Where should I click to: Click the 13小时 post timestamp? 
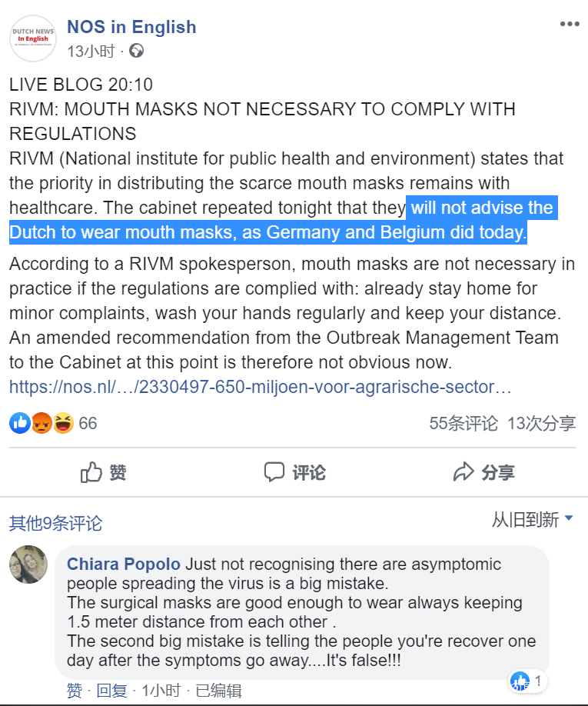(x=91, y=52)
